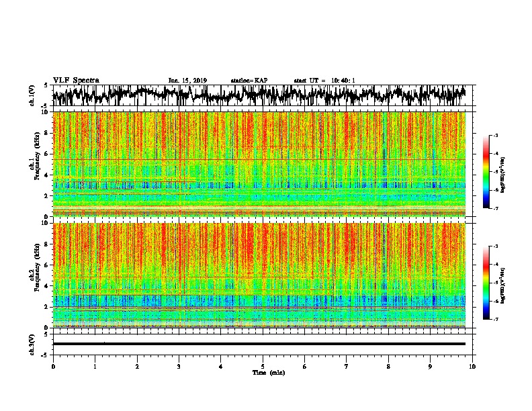Image resolution: width=532 pixels, height=411 pixels.
Task: Click the "8" kHz tick of ch.2 spectrogram
Action: [x=47, y=244]
